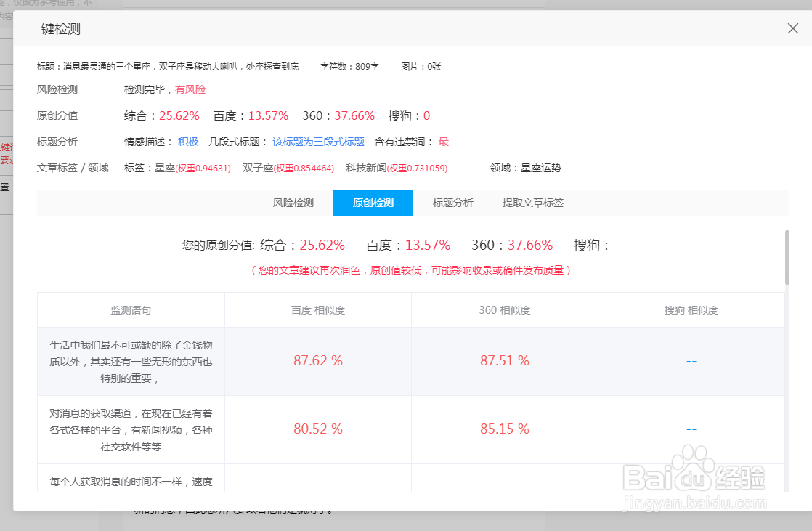This screenshot has width=812, height=531.
Task: Open the 标题分析 tab
Action: click(452, 203)
